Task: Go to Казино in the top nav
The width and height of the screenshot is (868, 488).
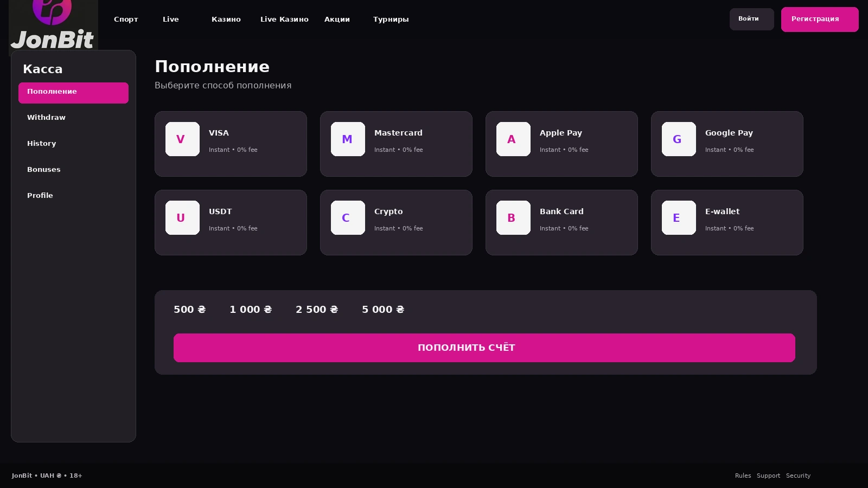Action: [226, 20]
